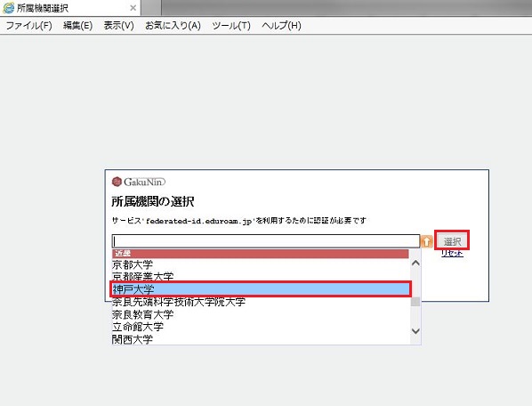532x406 pixels.
Task: Click the list scrollbar up arrow
Action: (415, 263)
